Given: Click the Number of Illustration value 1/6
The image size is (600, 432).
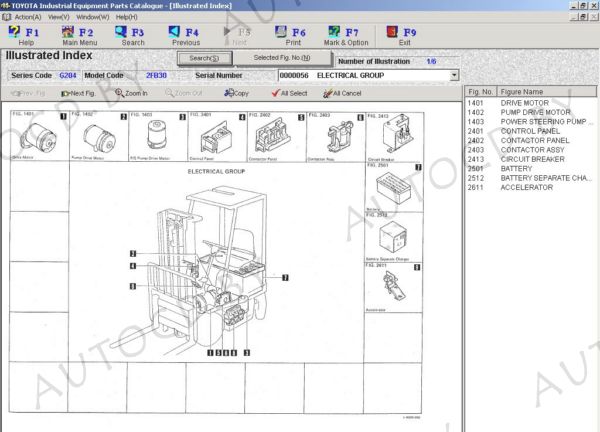Looking at the screenshot, I should (431, 61).
